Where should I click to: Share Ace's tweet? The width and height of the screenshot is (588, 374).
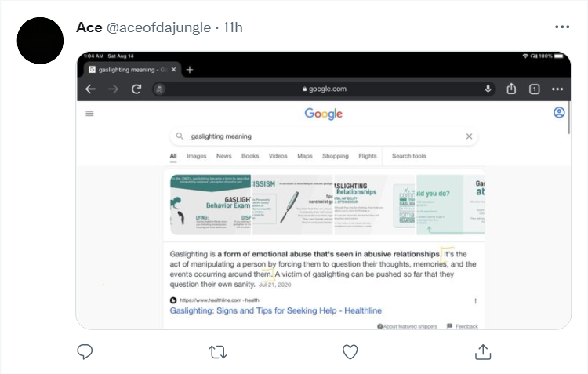tap(483, 352)
